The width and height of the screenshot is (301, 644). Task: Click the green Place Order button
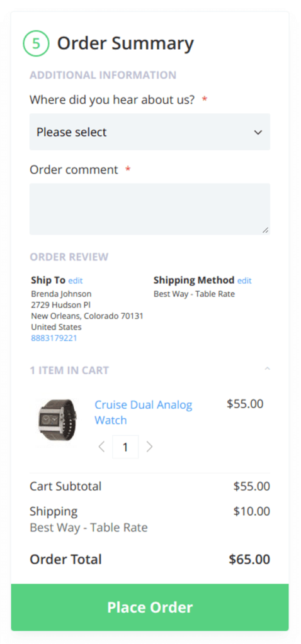tap(150, 608)
